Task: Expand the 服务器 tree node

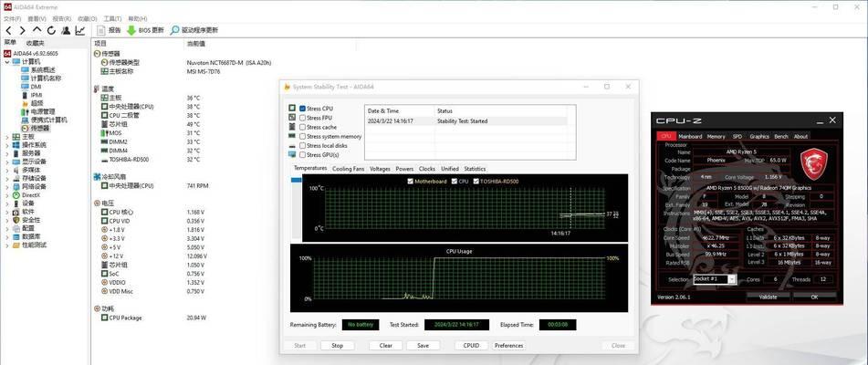Action: (x=7, y=153)
